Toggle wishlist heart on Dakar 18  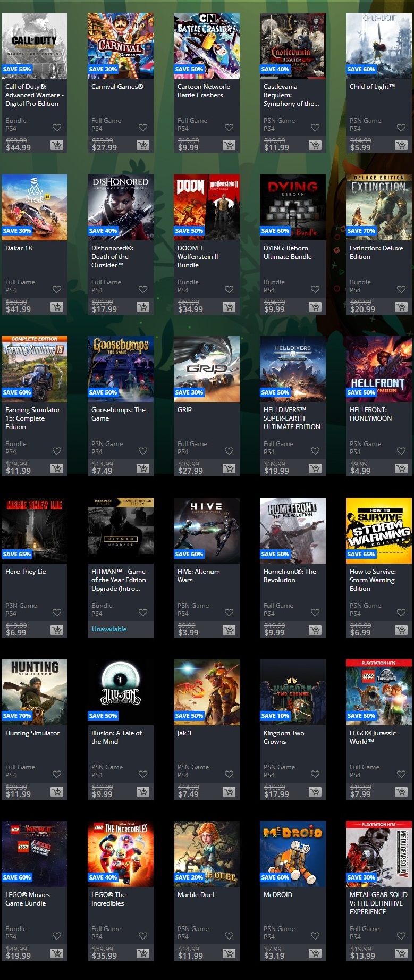point(57,289)
